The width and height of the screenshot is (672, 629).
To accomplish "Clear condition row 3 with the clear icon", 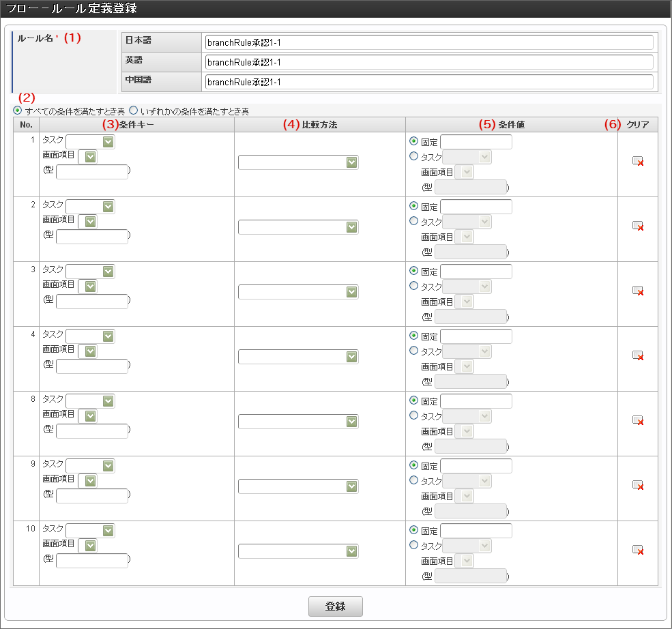I will (x=638, y=291).
